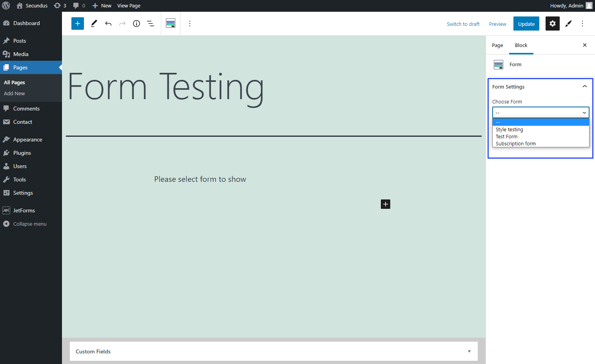Open the New menu in admin bar
The image size is (595, 364).
(102, 5)
